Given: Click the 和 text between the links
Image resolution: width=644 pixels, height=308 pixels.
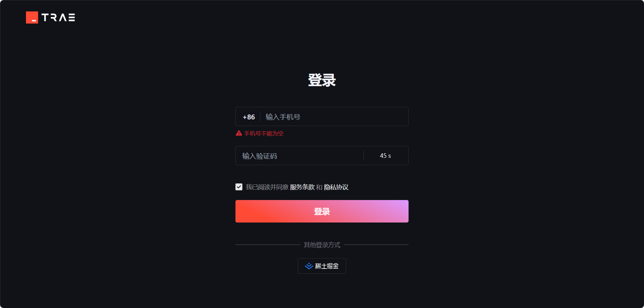Looking at the screenshot, I should point(319,187).
